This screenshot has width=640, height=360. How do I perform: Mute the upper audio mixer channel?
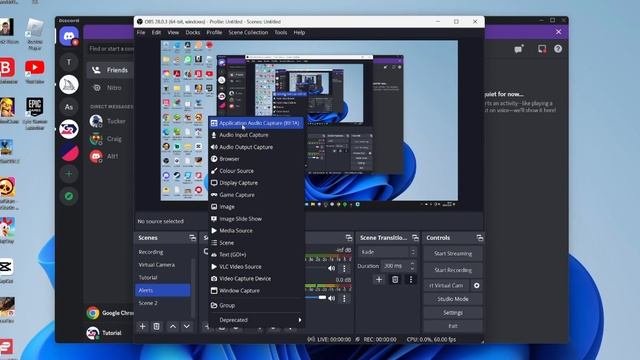[x=331, y=268]
